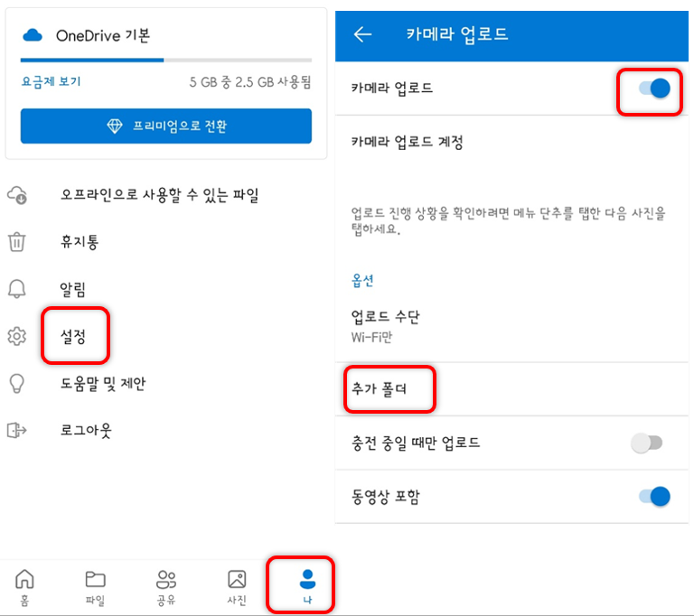Click the OneDrive cloud logo icon
The width and height of the screenshot is (694, 616).
[33, 35]
